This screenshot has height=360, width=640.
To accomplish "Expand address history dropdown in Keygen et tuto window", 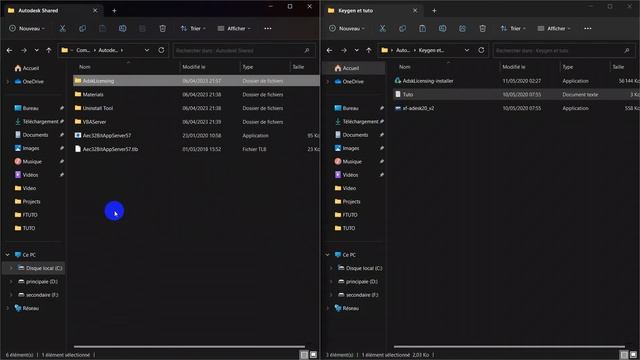I will pyautogui.click(x=467, y=50).
